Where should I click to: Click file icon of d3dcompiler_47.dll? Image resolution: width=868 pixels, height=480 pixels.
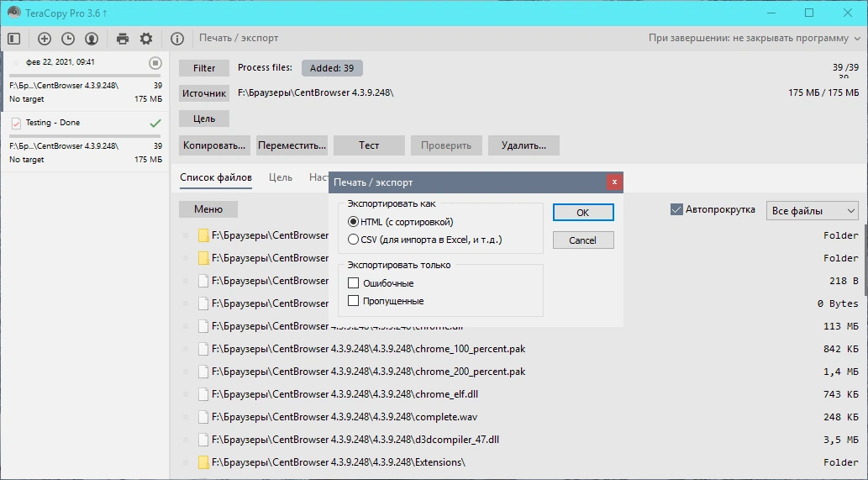click(x=203, y=440)
